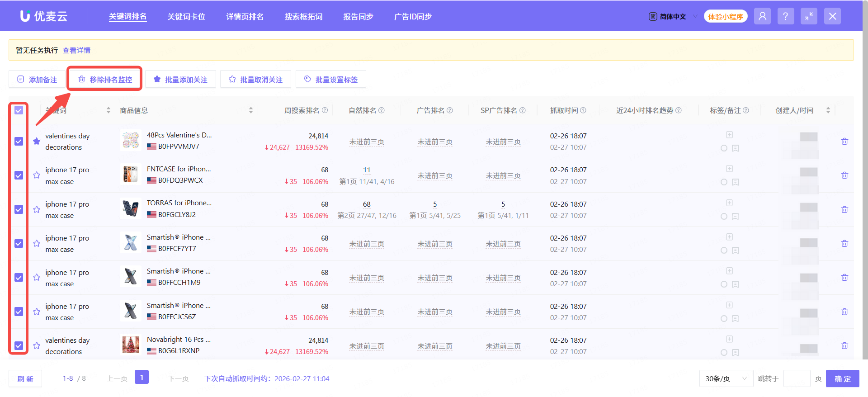Show info tooltip for 周搜索排名 column
This screenshot has width=868, height=397.
click(x=325, y=110)
